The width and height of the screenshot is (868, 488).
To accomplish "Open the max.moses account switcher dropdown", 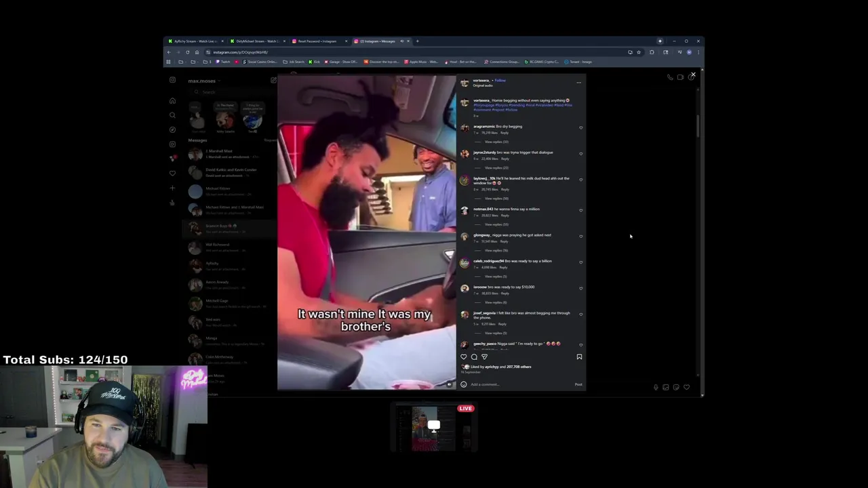I will [x=204, y=81].
